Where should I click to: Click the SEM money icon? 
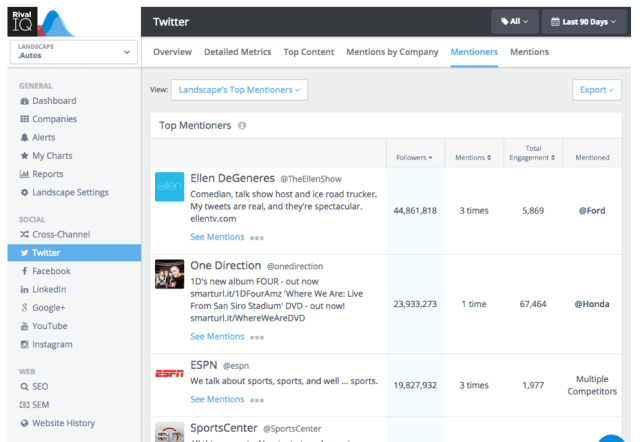(x=24, y=405)
